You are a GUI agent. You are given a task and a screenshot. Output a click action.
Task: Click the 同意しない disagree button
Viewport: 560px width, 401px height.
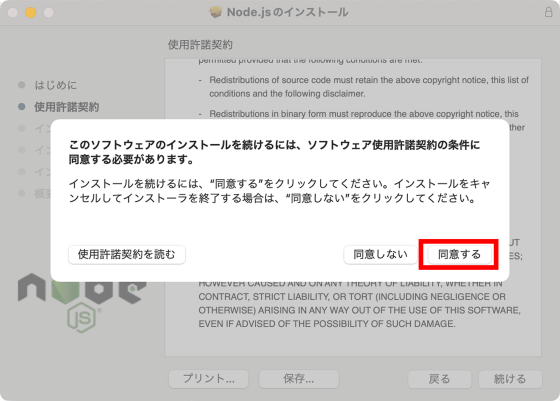[380, 255]
